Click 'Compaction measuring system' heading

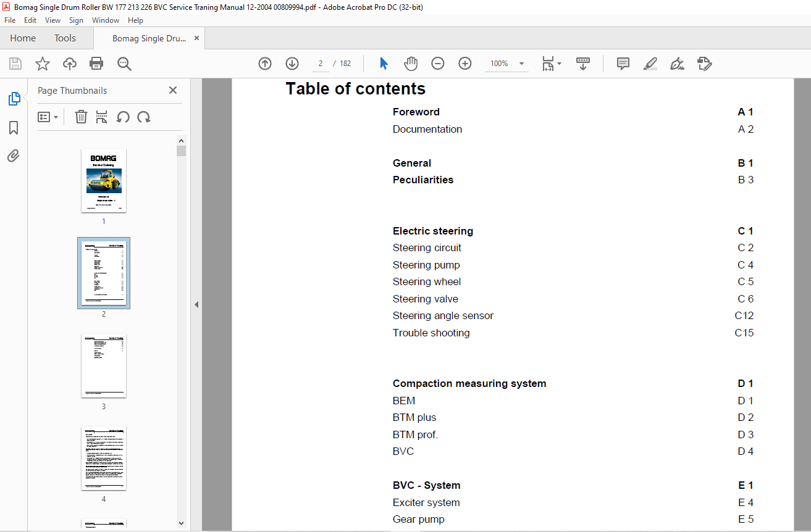coord(469,383)
